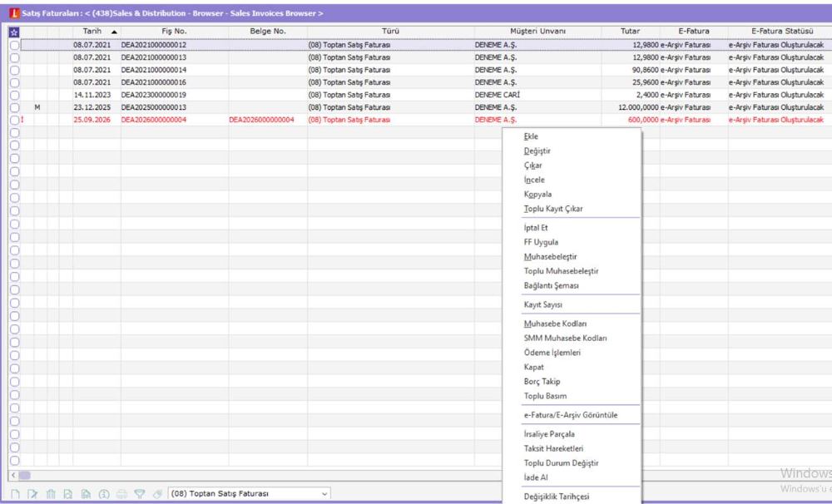Tick the checkbox for invoice DEA2021000000012
This screenshot has height=504, width=832.
coord(14,46)
